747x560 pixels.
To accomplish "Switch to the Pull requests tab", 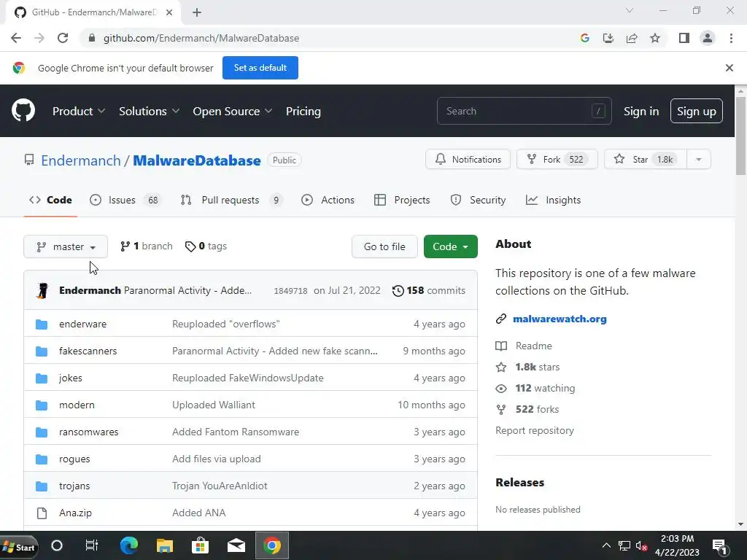I will point(231,200).
